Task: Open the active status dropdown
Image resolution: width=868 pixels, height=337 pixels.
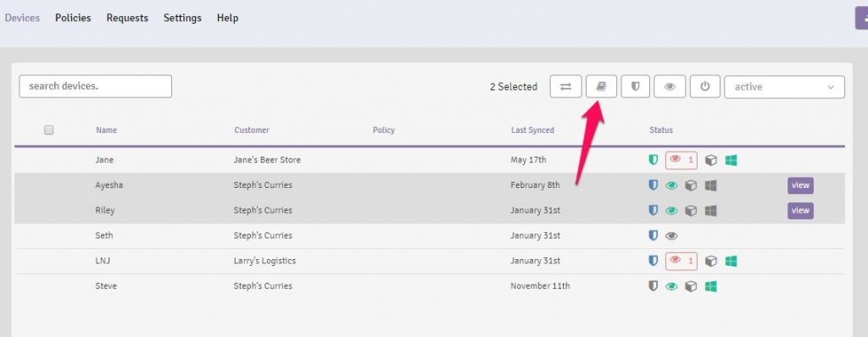Action: (x=784, y=87)
